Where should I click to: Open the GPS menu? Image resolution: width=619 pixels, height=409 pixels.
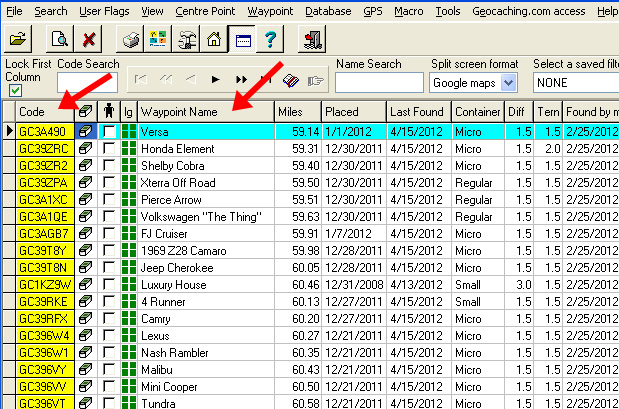[x=373, y=11]
